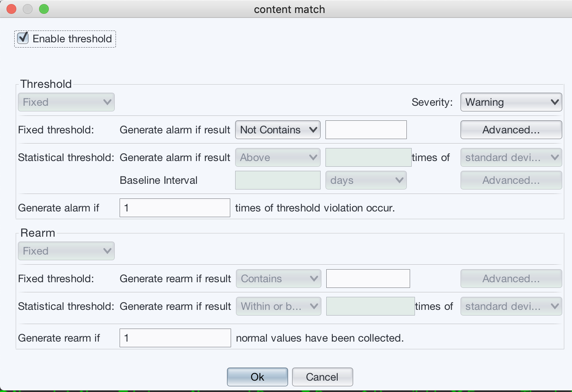This screenshot has height=392, width=572.
Task: Click the fixed rearm value field
Action: [x=368, y=279]
